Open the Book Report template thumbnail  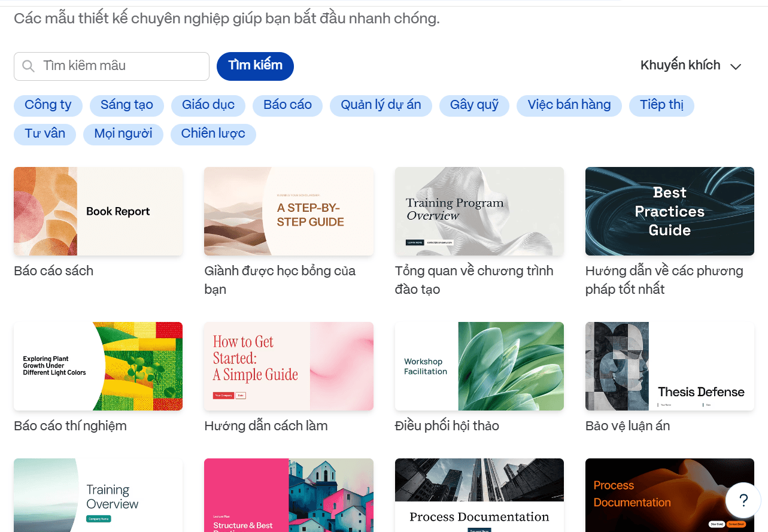98,211
